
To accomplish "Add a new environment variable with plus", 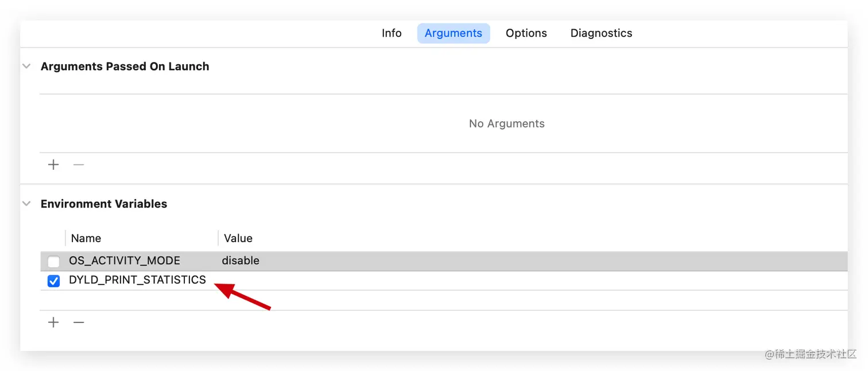I will (x=53, y=322).
